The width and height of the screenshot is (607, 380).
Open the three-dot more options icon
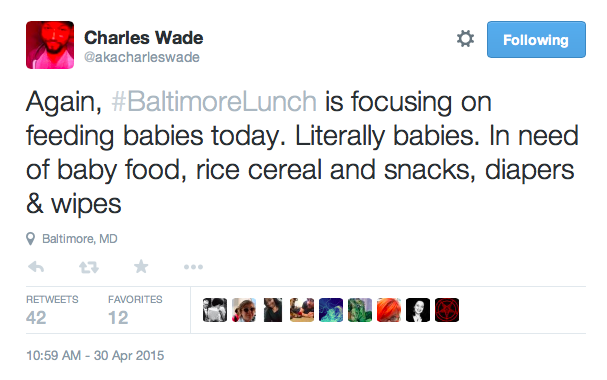[x=194, y=267]
